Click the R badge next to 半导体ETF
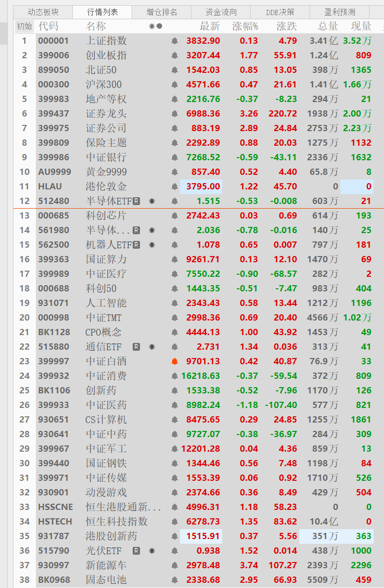The height and width of the screenshot is (588, 384). point(136,201)
